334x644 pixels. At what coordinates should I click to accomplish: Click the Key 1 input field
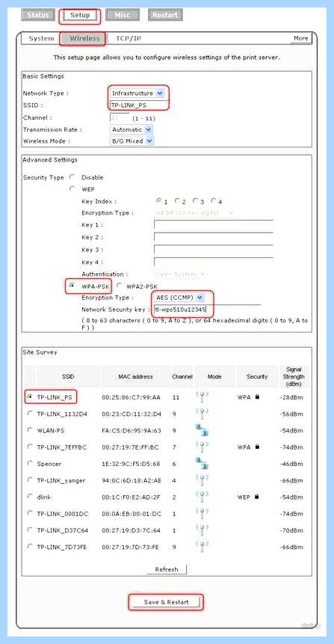(214, 224)
